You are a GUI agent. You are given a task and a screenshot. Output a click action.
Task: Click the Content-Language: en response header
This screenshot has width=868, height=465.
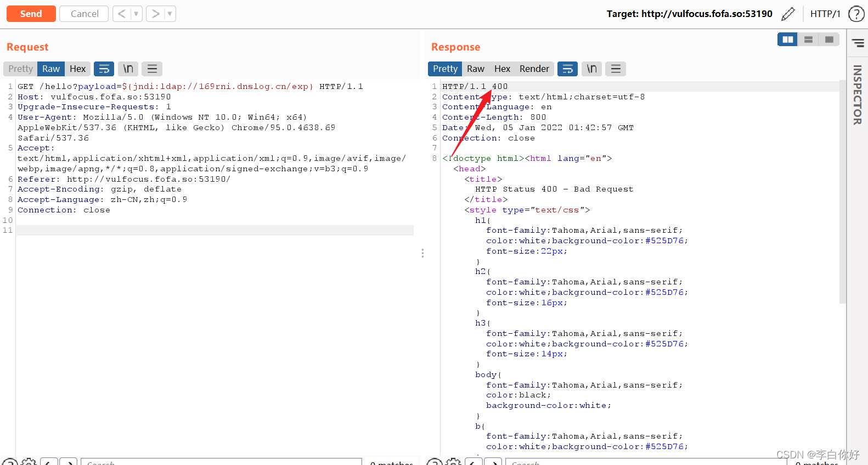tap(497, 107)
